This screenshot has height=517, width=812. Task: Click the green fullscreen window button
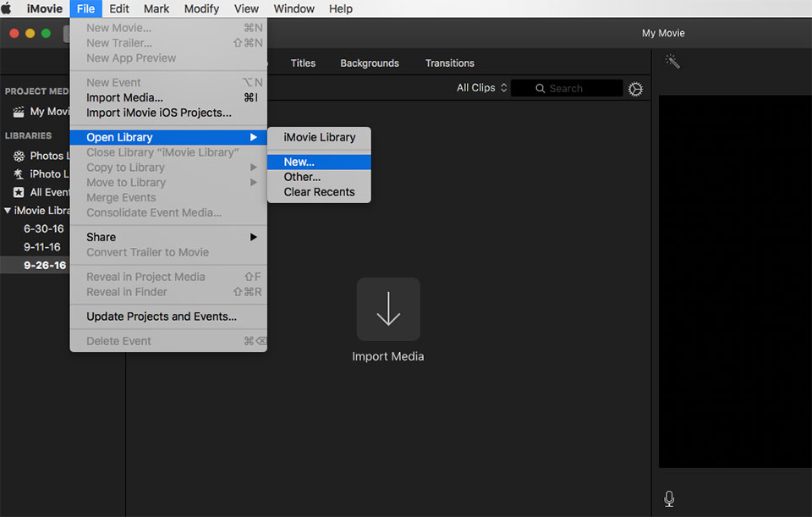[x=46, y=34]
